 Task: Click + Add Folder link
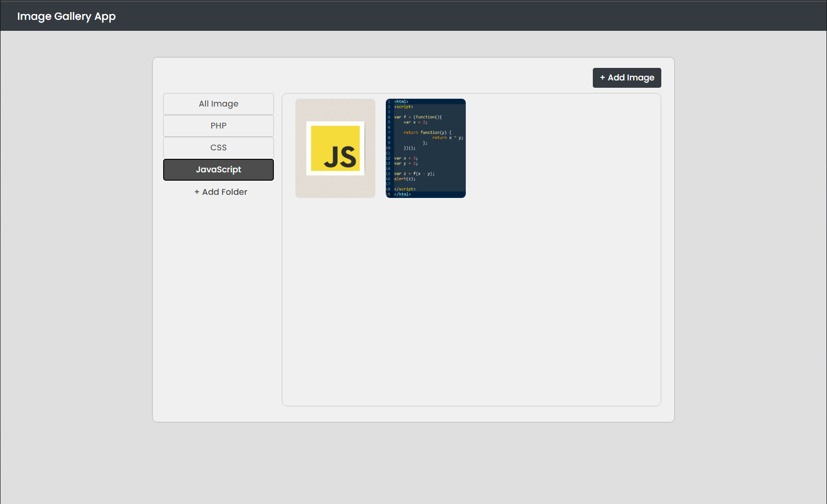(221, 192)
